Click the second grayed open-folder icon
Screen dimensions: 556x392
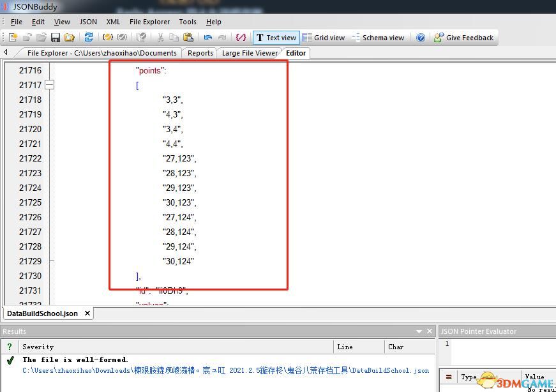(x=41, y=37)
